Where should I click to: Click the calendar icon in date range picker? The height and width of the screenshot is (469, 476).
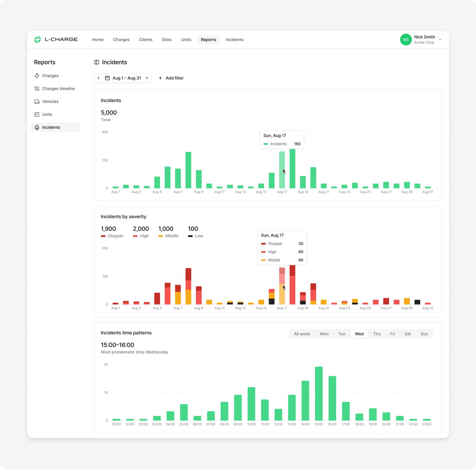click(x=108, y=78)
